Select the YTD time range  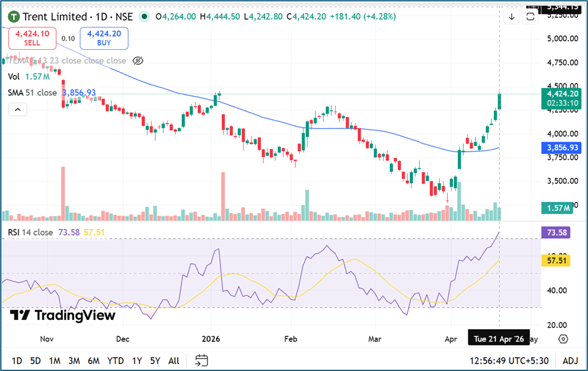pos(115,360)
